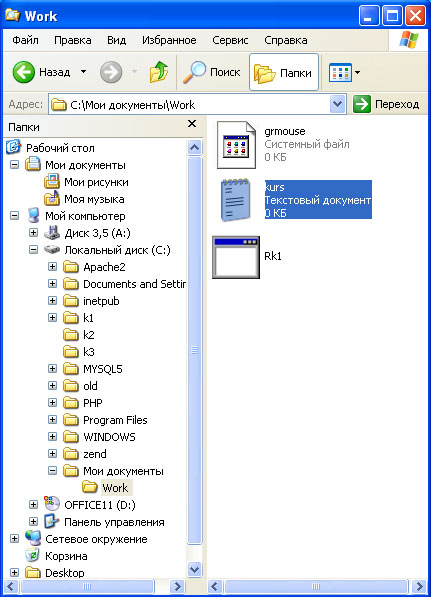
Task: Select Локальный диск (C:) drive icon
Action: pos(52,249)
